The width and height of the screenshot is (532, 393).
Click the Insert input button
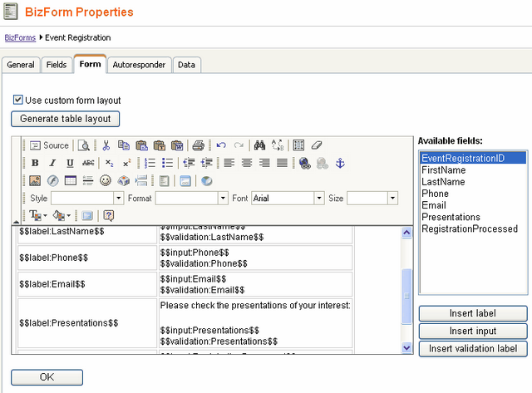point(473,331)
